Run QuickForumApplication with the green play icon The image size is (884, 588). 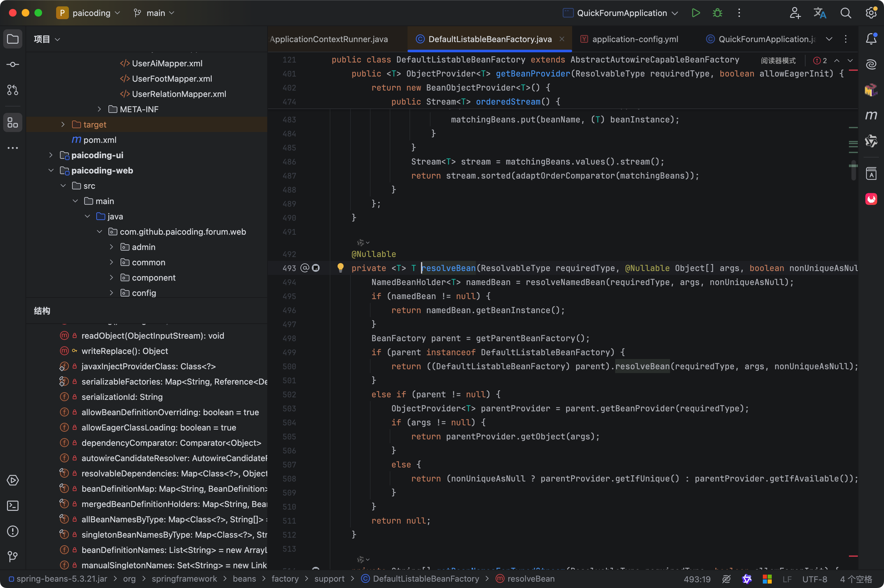click(696, 13)
